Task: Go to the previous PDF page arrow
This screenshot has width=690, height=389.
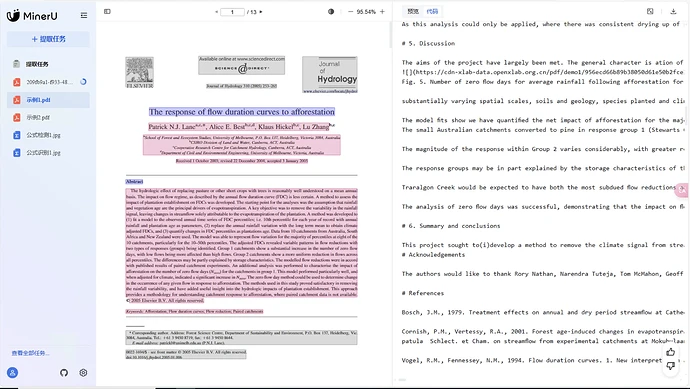Action: click(217, 12)
